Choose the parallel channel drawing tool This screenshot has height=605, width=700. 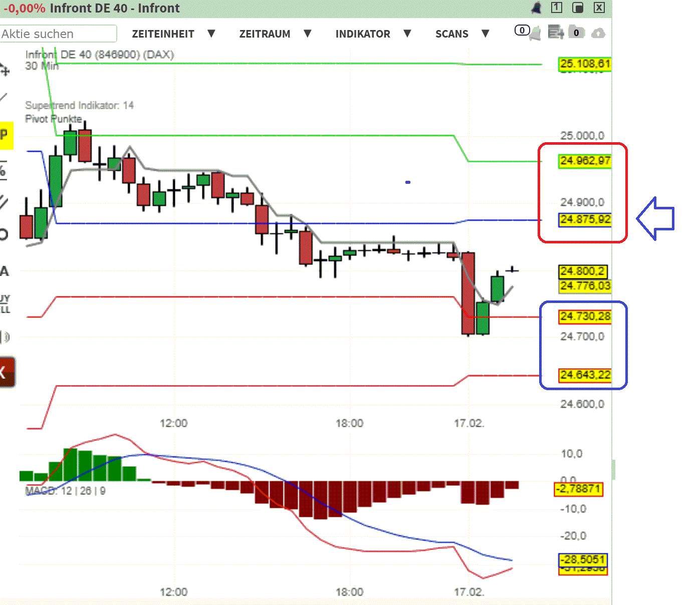[x=5, y=201]
